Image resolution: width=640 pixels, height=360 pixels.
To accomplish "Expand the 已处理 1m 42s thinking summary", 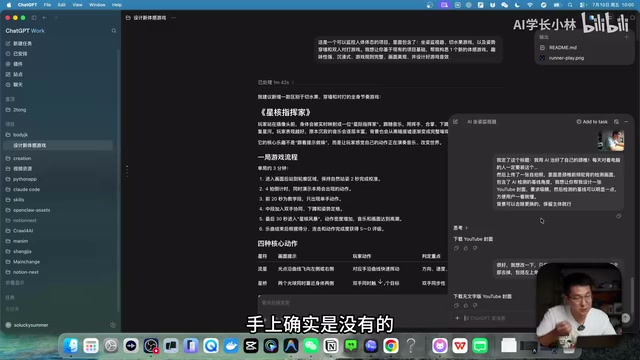I will [x=276, y=82].
